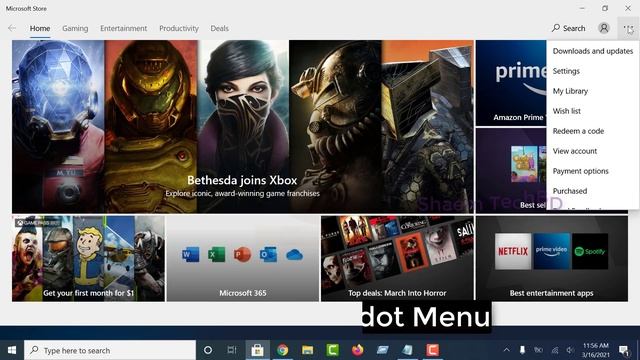The width and height of the screenshot is (640, 360).
Task: Open the Word icon in Microsoft 365 tile
Action: click(191, 255)
